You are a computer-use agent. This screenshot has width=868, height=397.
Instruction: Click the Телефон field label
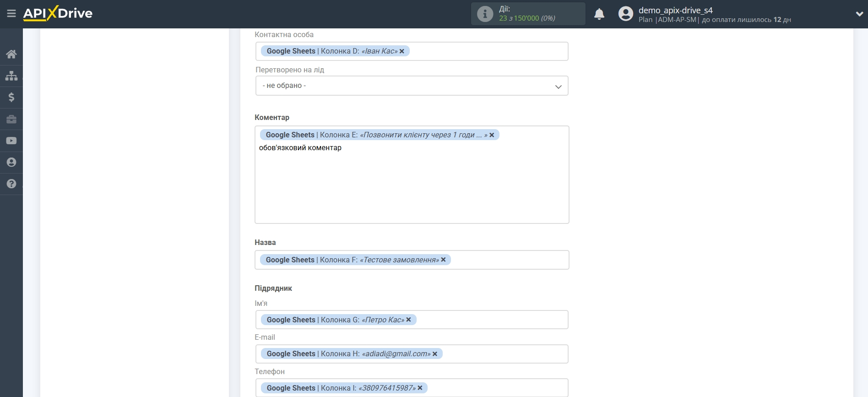(x=270, y=371)
